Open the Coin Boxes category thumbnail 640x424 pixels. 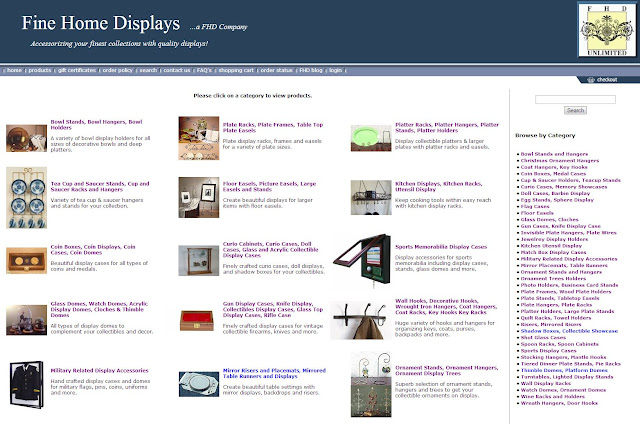(x=26, y=260)
